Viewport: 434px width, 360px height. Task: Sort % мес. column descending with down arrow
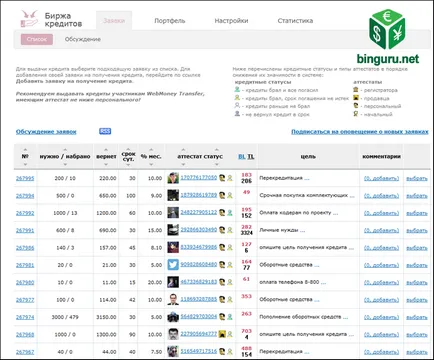[x=151, y=164]
